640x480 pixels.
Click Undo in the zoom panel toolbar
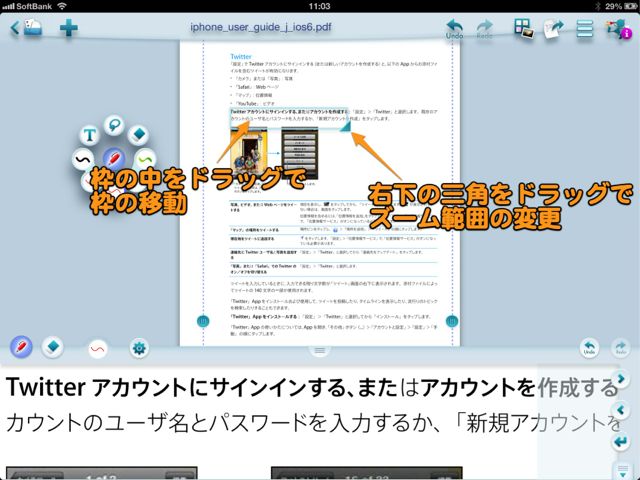pos(589,348)
